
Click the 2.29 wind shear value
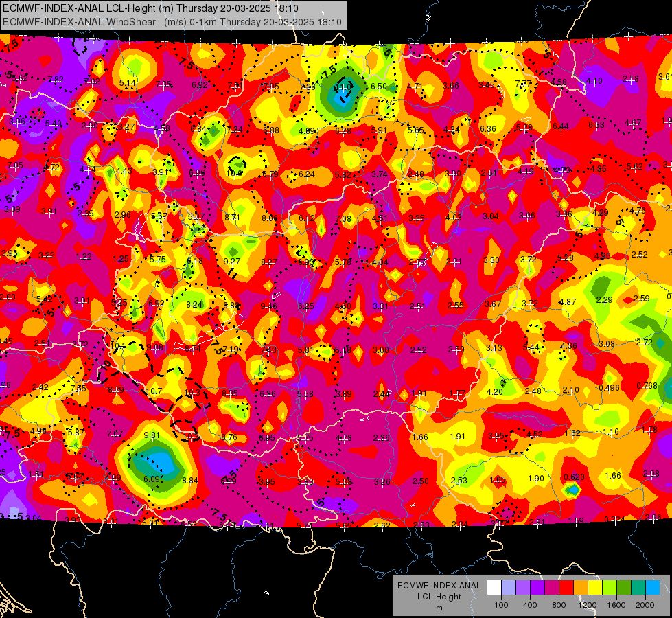(604, 299)
